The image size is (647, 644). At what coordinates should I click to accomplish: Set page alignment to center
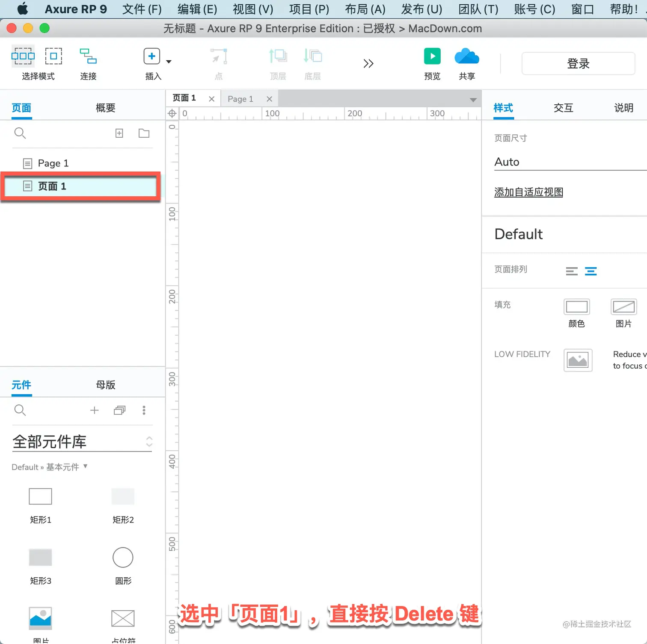[x=591, y=271]
